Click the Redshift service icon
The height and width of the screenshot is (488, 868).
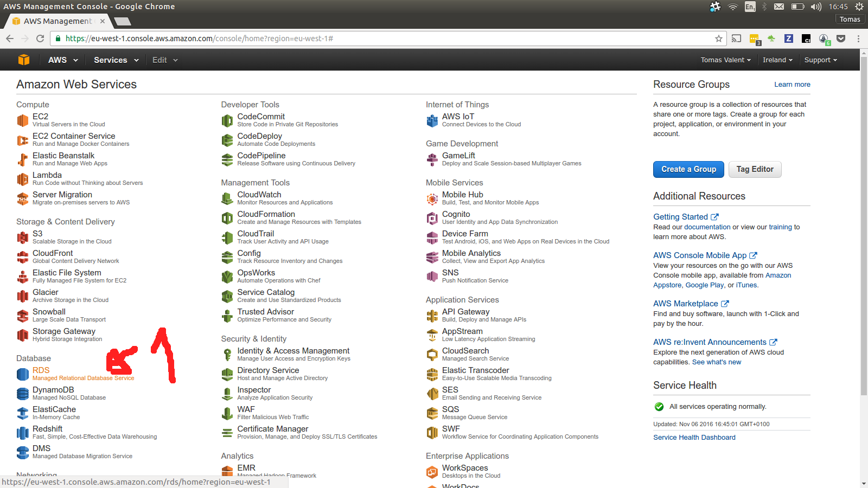(x=22, y=433)
